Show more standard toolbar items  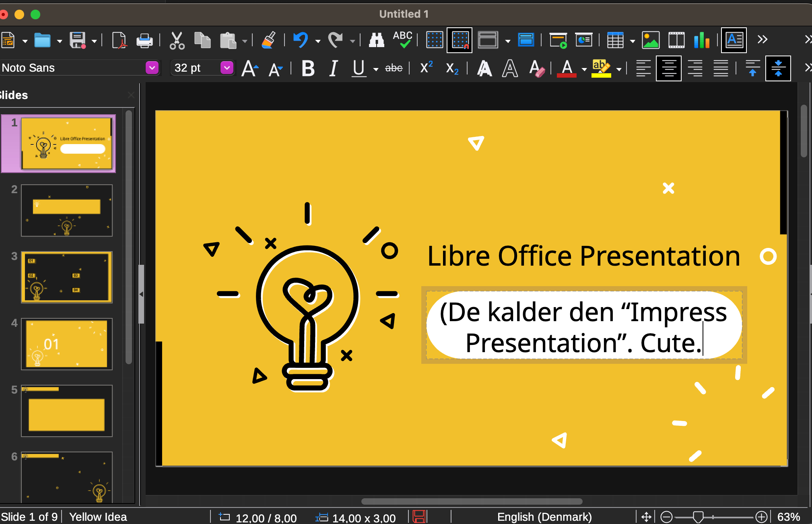[x=762, y=40]
